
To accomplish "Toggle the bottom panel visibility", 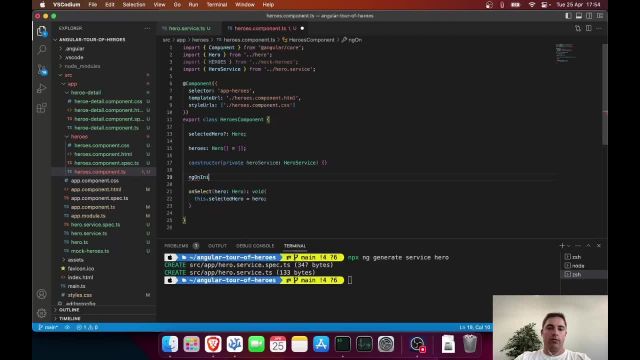I will click(579, 16).
